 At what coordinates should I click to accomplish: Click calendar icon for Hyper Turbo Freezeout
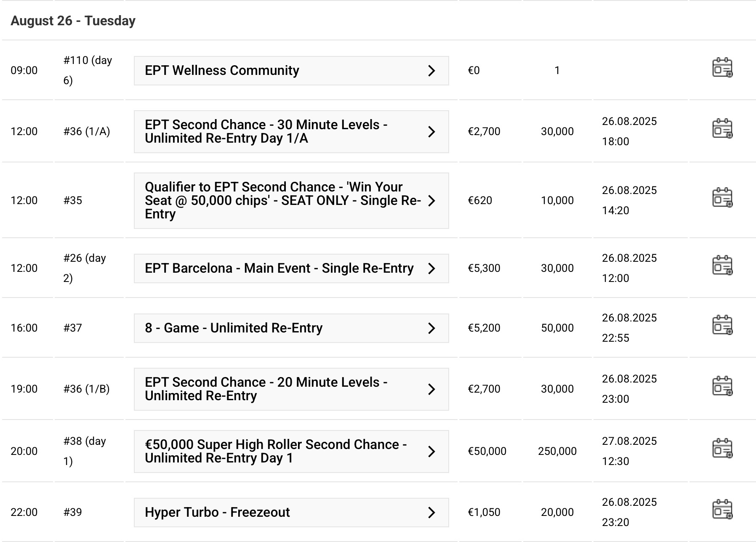click(722, 510)
